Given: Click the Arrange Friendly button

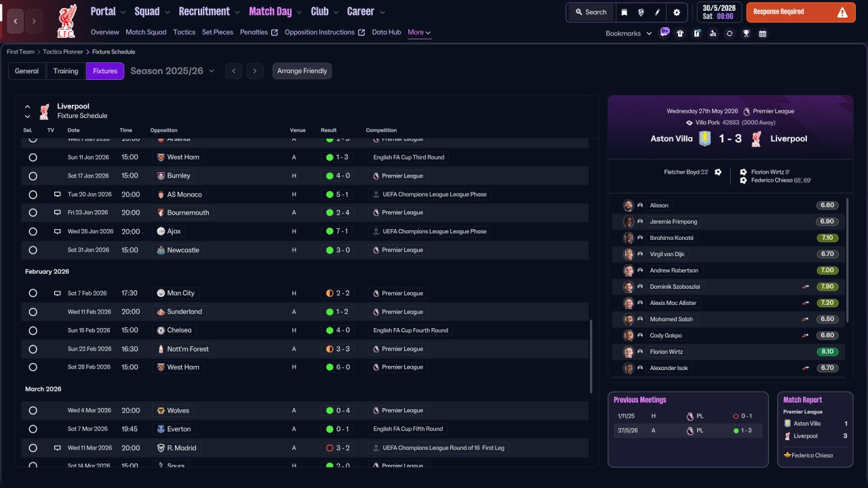Looking at the screenshot, I should click(302, 71).
